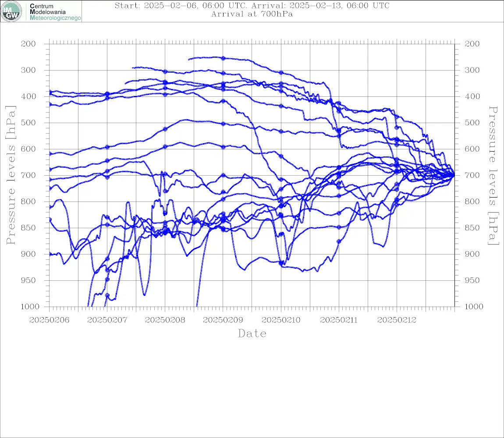Viewport: 504px width, 438px height.
Task: Click the left axis value 850
Action: 28,228
